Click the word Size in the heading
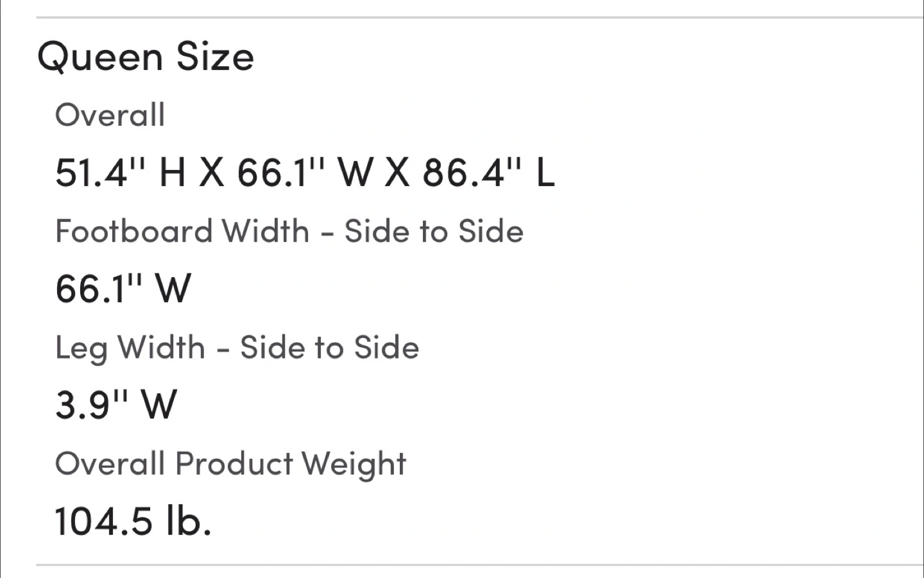 216,56
